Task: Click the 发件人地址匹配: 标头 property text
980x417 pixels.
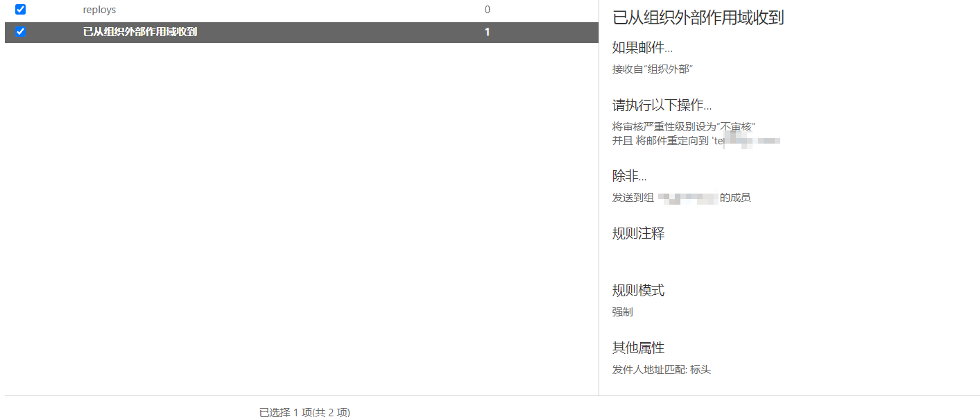Action: (661, 370)
